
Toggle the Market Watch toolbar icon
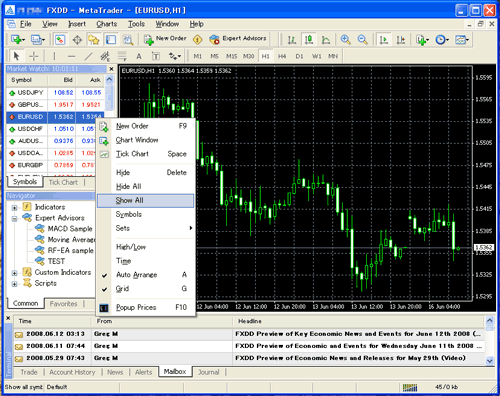(60, 40)
